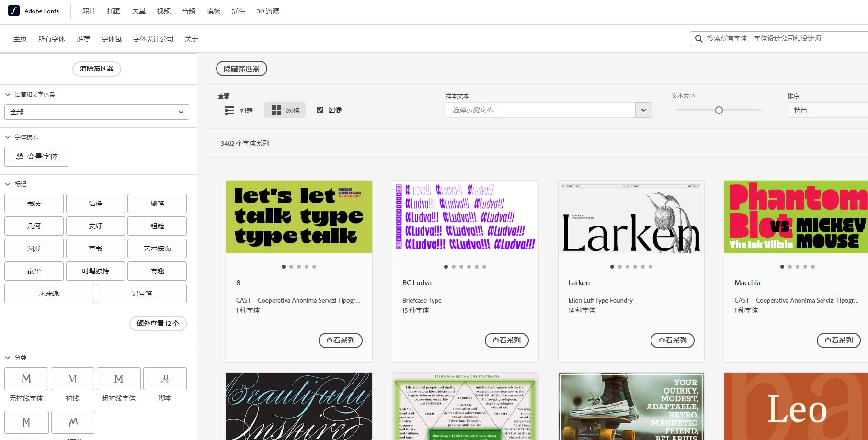Click 隐藏筛选器 hide filters button
The image size is (868, 440).
point(242,69)
